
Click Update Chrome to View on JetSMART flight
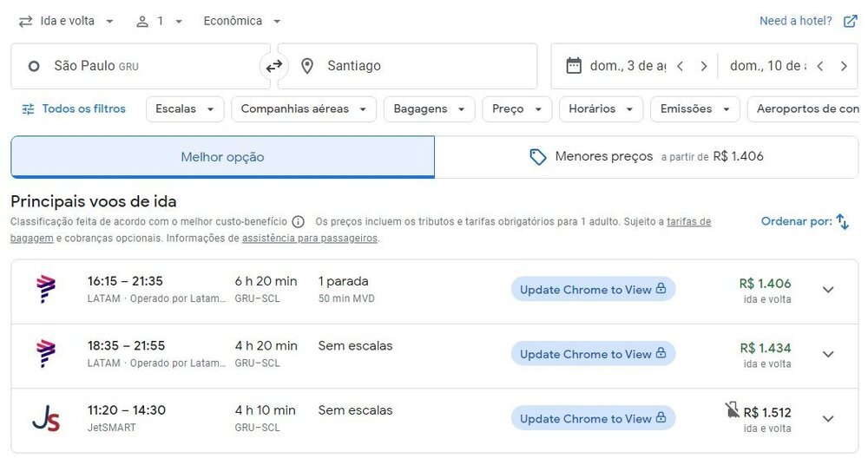pyautogui.click(x=593, y=419)
